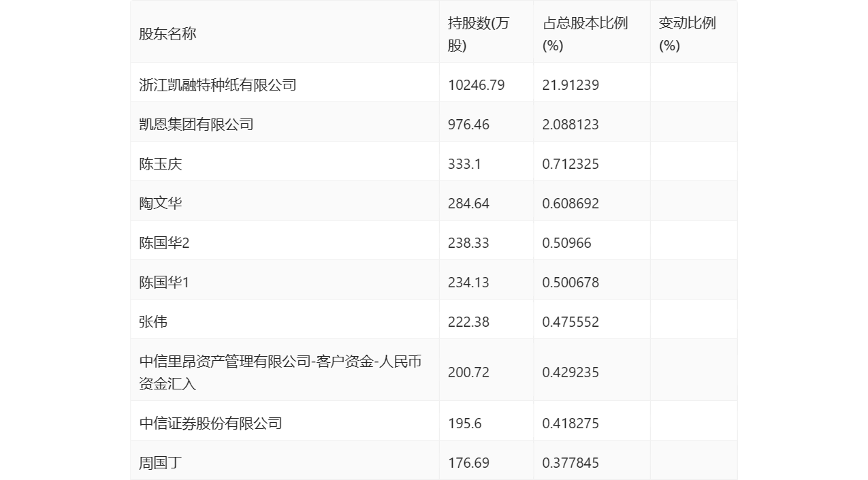
Task: Click share count 976.46
Action: (x=468, y=125)
